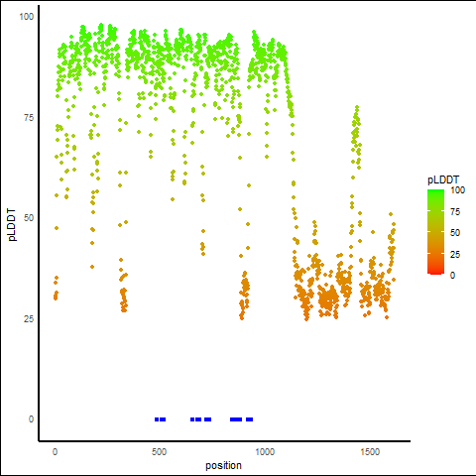Image resolution: width=476 pixels, height=476 pixels.
Task: Click y-axis tick label 75
Action: pyautogui.click(x=29, y=117)
